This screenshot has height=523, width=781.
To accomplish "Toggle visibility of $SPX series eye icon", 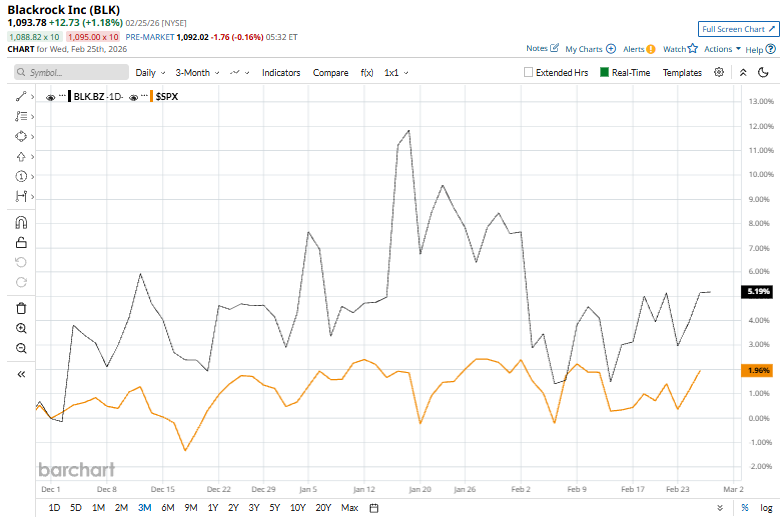I will pos(133,97).
